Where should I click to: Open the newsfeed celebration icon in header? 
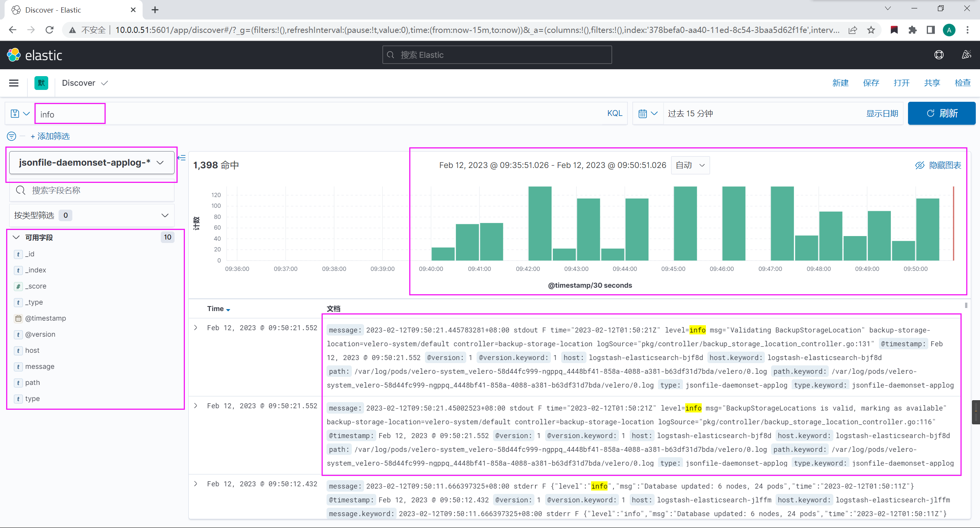pyautogui.click(x=966, y=55)
